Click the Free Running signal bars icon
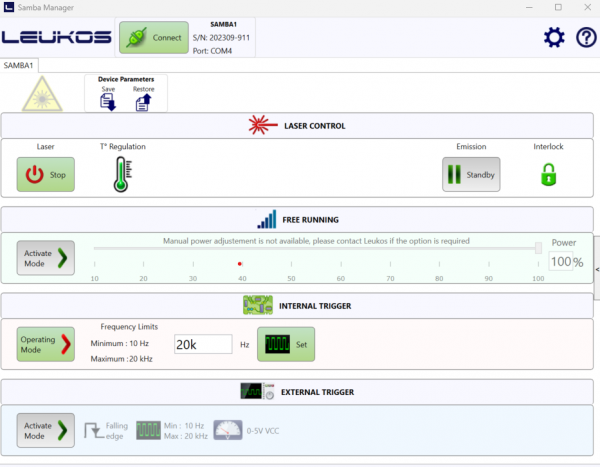The width and height of the screenshot is (600, 467). [267, 219]
